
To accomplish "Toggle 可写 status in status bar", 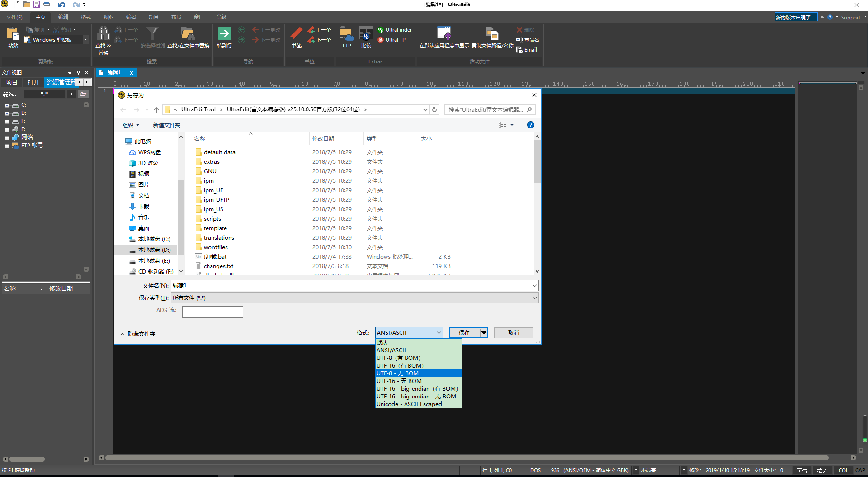I will [802, 471].
